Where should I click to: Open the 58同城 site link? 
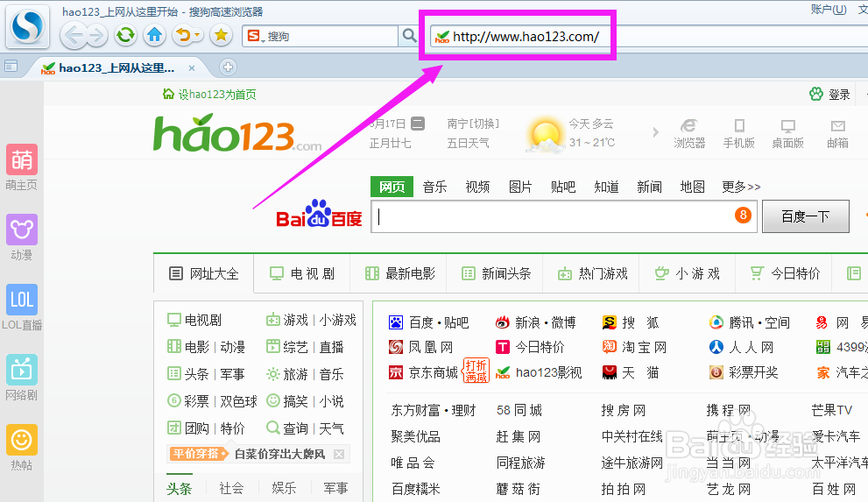pos(519,410)
